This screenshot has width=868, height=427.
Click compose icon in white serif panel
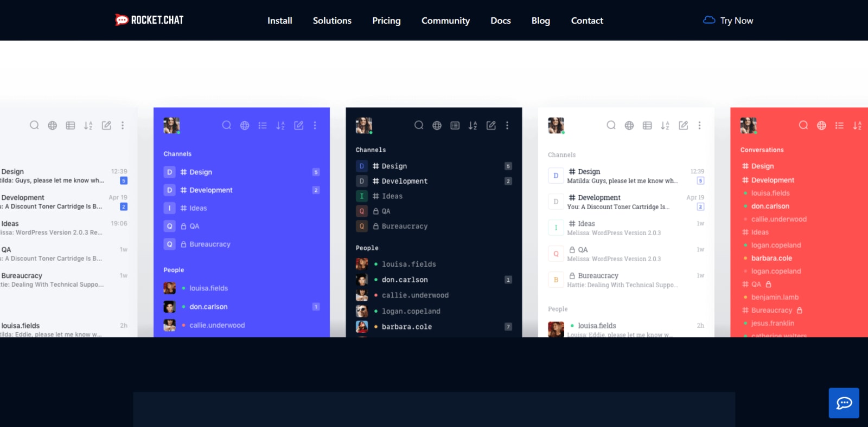click(x=683, y=125)
